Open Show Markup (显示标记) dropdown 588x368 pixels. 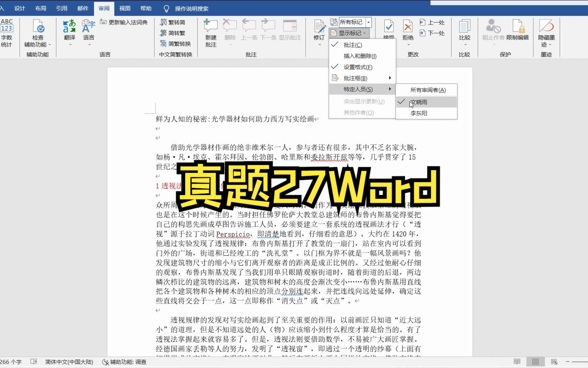tap(349, 33)
